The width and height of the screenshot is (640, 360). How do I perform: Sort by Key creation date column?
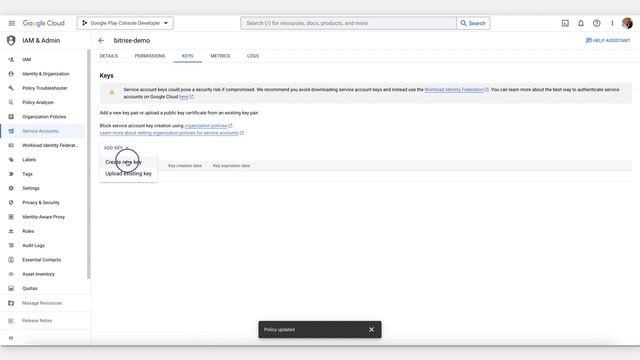185,166
